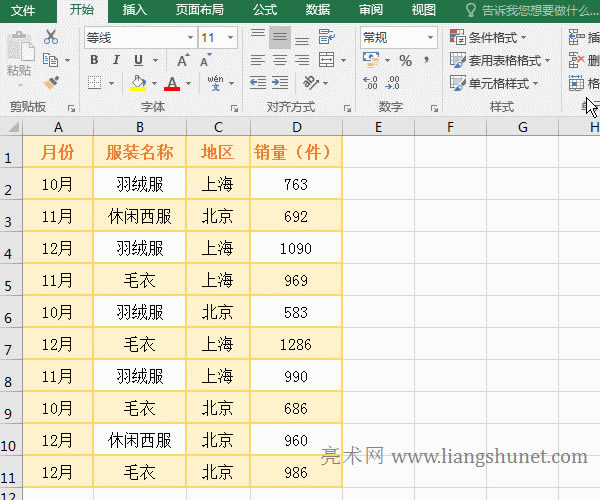Open the 公式 ribbon tab
The width and height of the screenshot is (600, 500).
coord(265,10)
